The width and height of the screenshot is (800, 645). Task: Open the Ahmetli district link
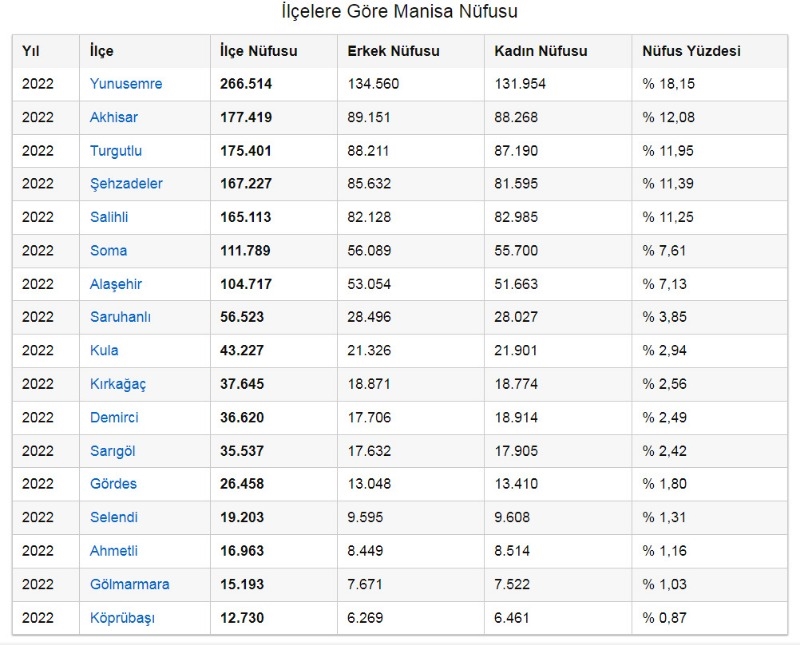(114, 551)
